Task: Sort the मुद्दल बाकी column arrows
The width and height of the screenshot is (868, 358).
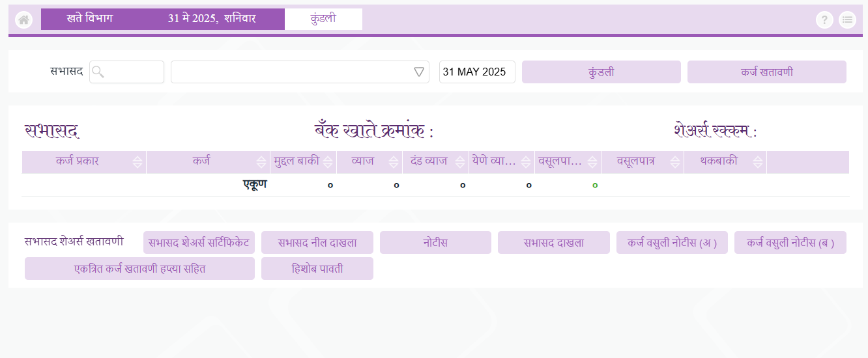Action: 328,162
